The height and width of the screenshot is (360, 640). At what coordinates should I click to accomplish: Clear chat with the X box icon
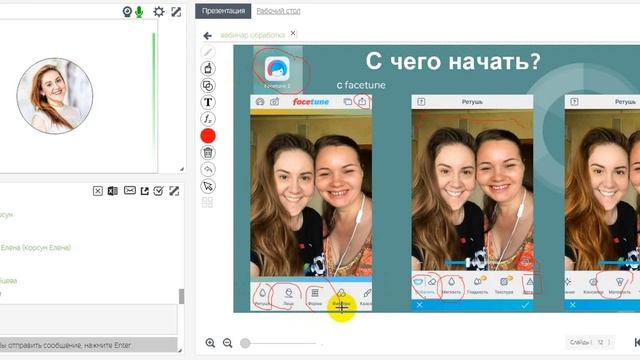click(x=98, y=191)
